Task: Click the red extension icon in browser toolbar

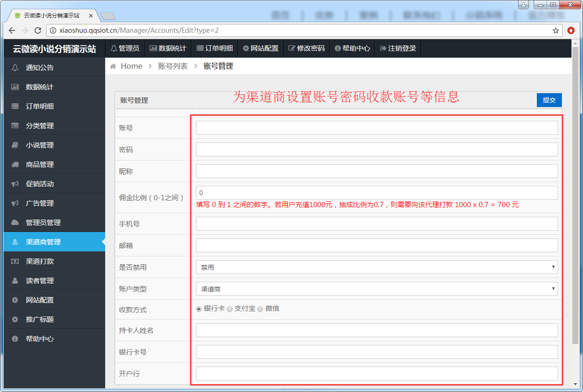Action: pos(571,30)
